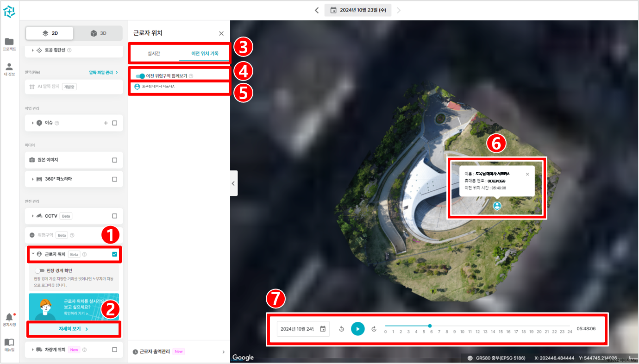Click the play button in timeline
Screen dimensions: 639x364
357,329
